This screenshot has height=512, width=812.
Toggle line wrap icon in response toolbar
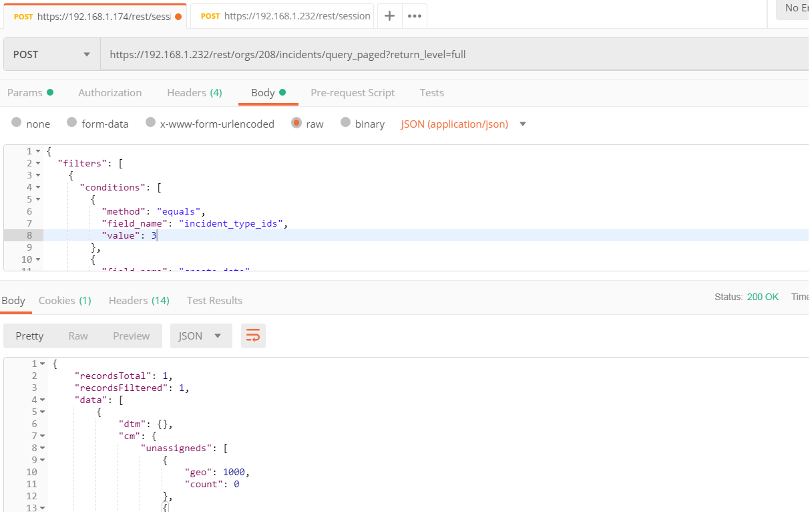[x=253, y=336]
